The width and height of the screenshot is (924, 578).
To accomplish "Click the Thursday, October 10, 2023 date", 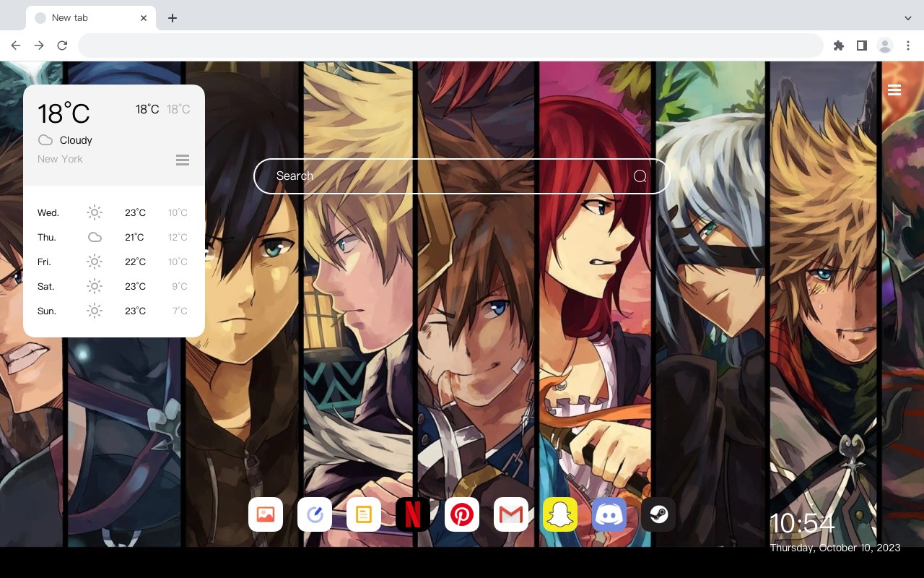I will pyautogui.click(x=835, y=548).
